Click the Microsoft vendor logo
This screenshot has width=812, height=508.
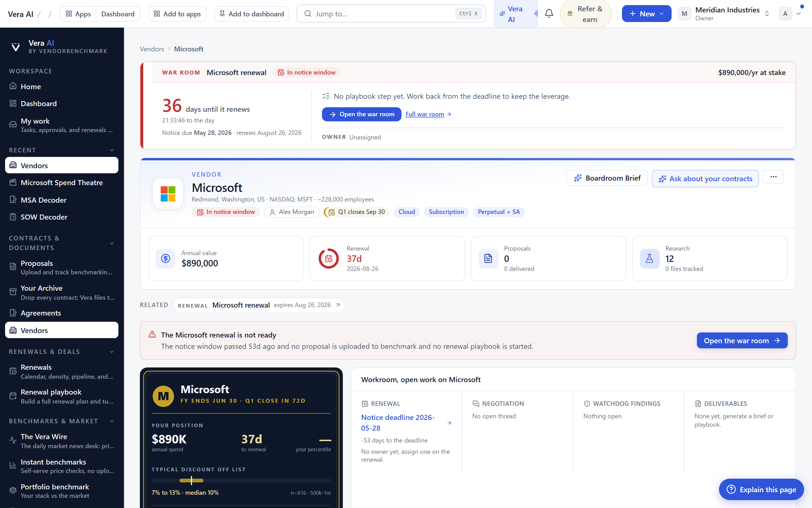[168, 194]
